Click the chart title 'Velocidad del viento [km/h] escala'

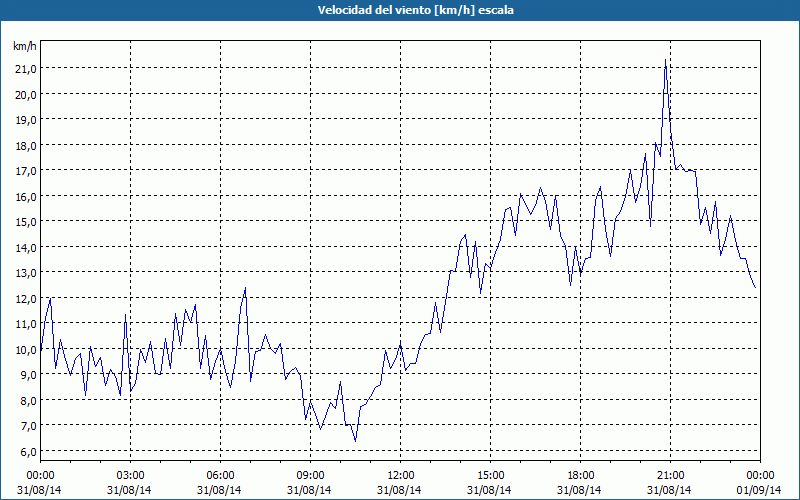(x=415, y=10)
